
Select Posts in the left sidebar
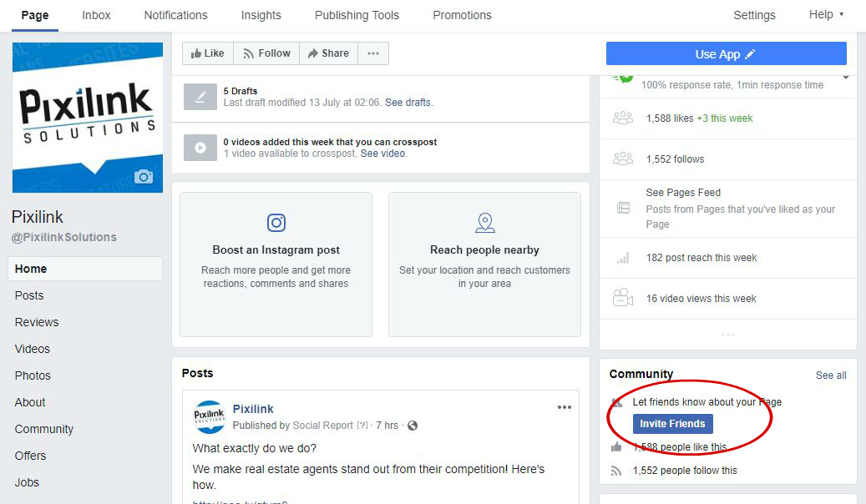(x=29, y=295)
